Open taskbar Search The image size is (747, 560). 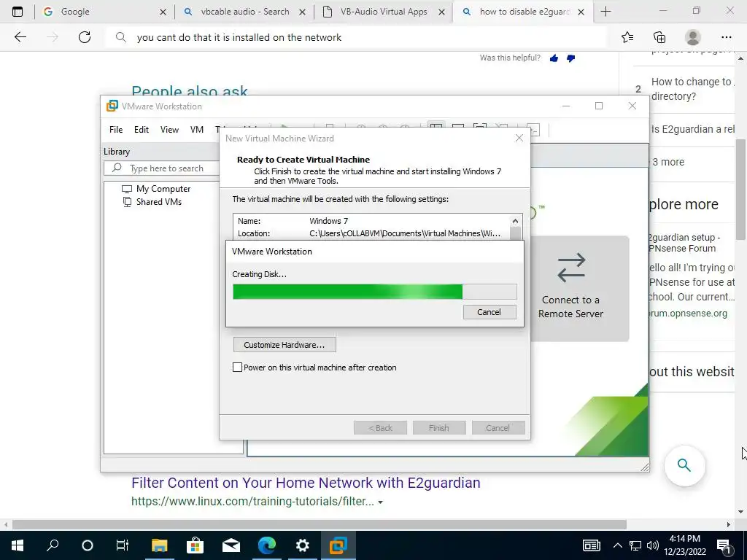coord(53,545)
